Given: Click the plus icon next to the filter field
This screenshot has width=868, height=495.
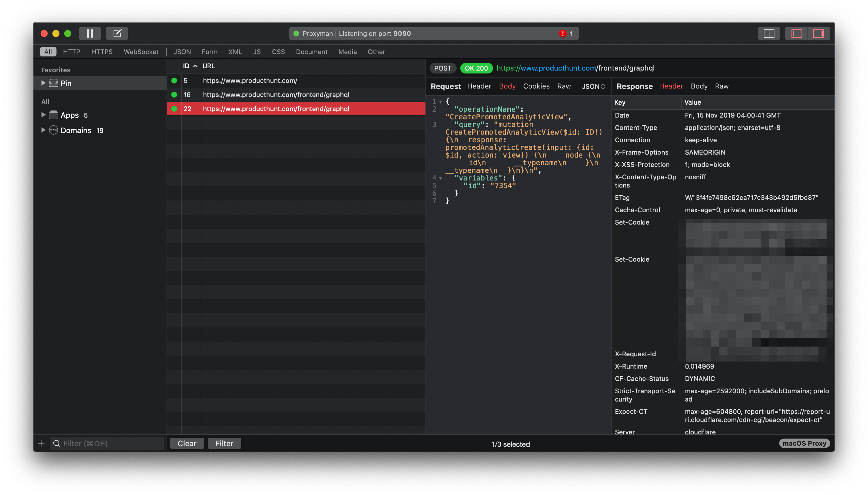Looking at the screenshot, I should (x=41, y=443).
